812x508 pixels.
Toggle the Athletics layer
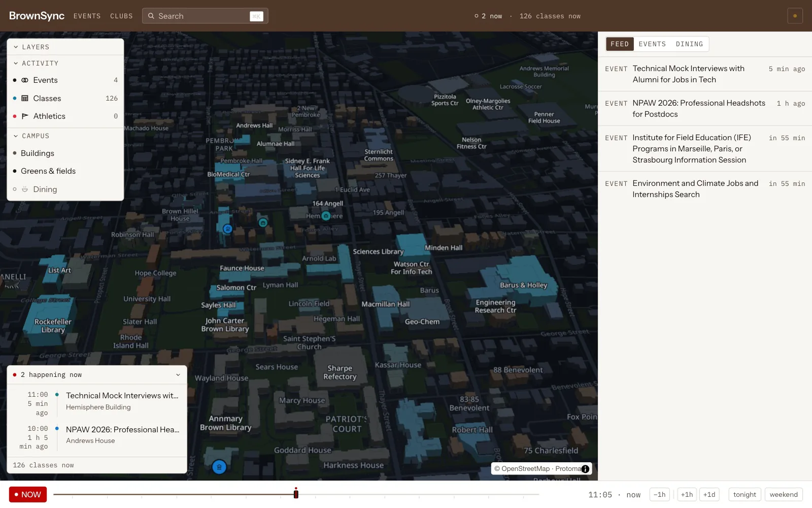point(65,116)
